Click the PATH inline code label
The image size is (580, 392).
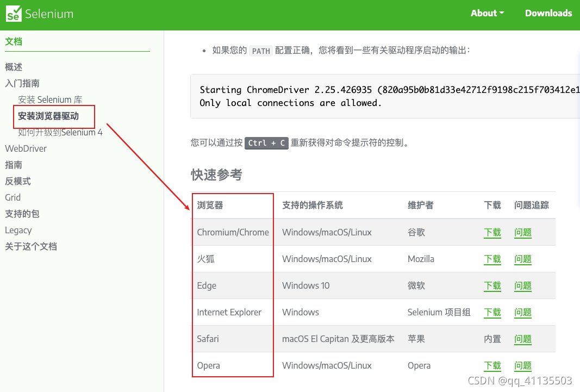pyautogui.click(x=261, y=51)
